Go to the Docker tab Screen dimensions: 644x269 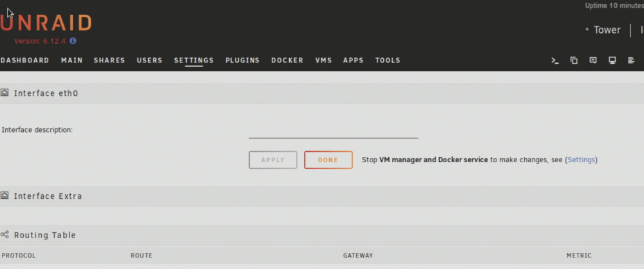(x=287, y=60)
